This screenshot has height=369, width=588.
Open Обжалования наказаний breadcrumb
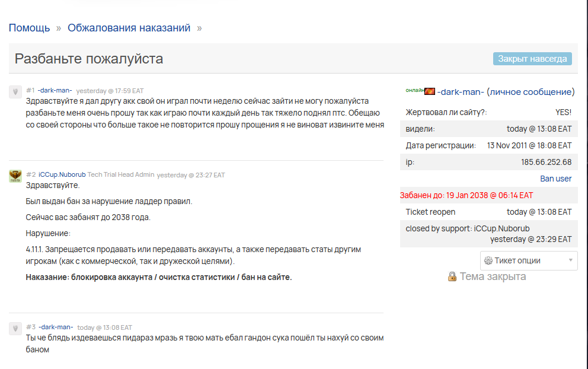(129, 28)
